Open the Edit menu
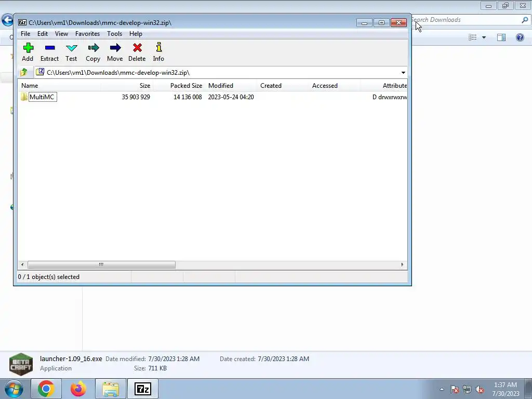Screen dimensions: 532x399 pos(43,34)
